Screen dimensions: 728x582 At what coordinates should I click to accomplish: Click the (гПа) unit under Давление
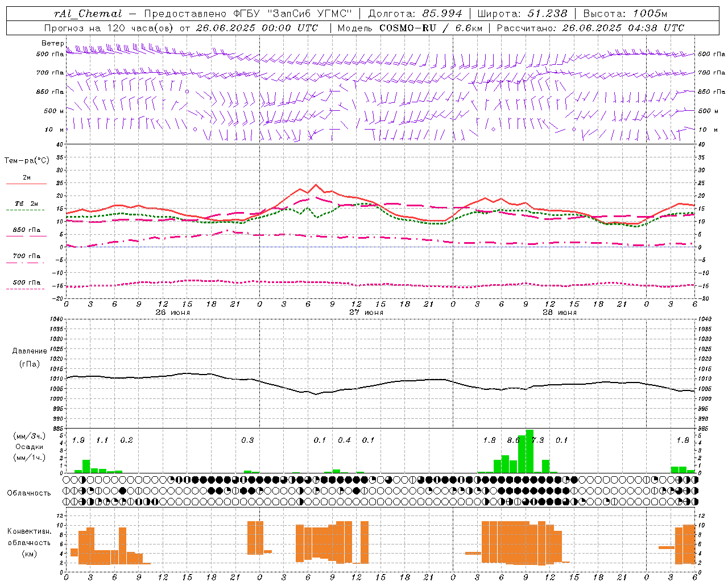29,364
